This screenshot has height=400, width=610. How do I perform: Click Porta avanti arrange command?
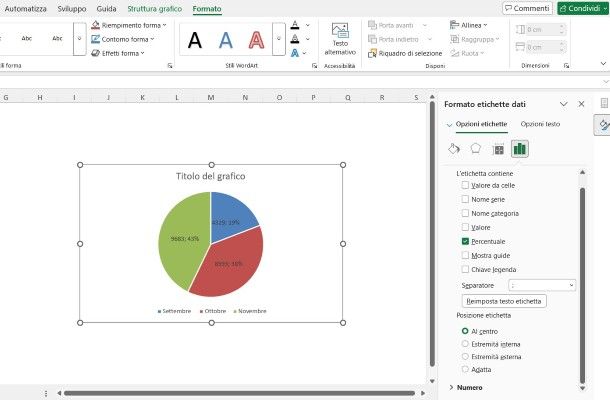click(x=391, y=25)
